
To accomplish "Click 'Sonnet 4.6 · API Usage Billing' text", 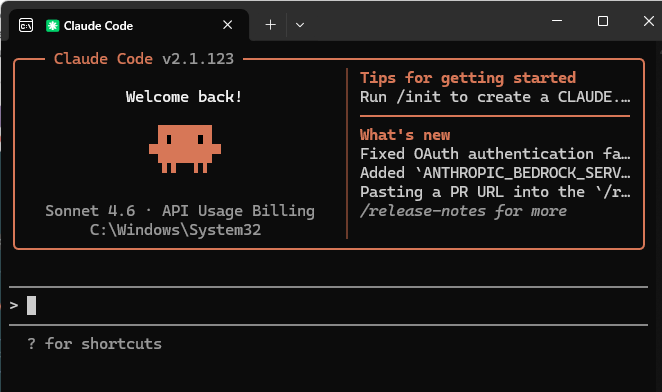I will (x=180, y=210).
